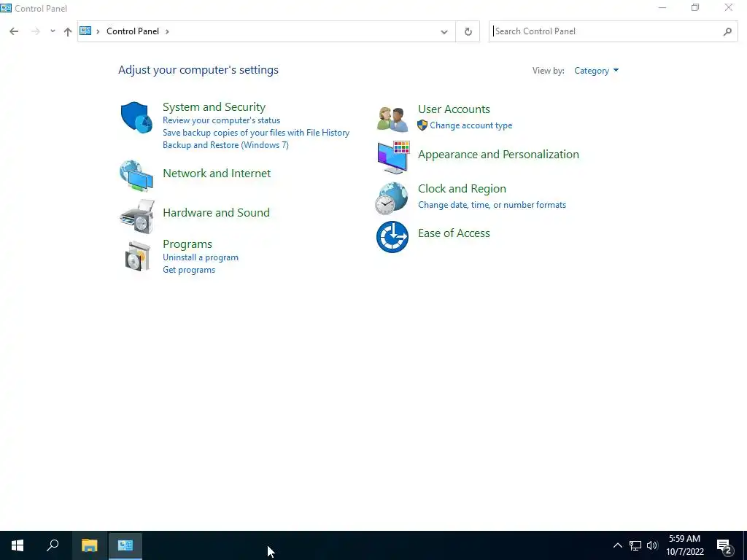Click the Hardware and Sound printer icon
The height and width of the screenshot is (560, 747).
tap(137, 216)
